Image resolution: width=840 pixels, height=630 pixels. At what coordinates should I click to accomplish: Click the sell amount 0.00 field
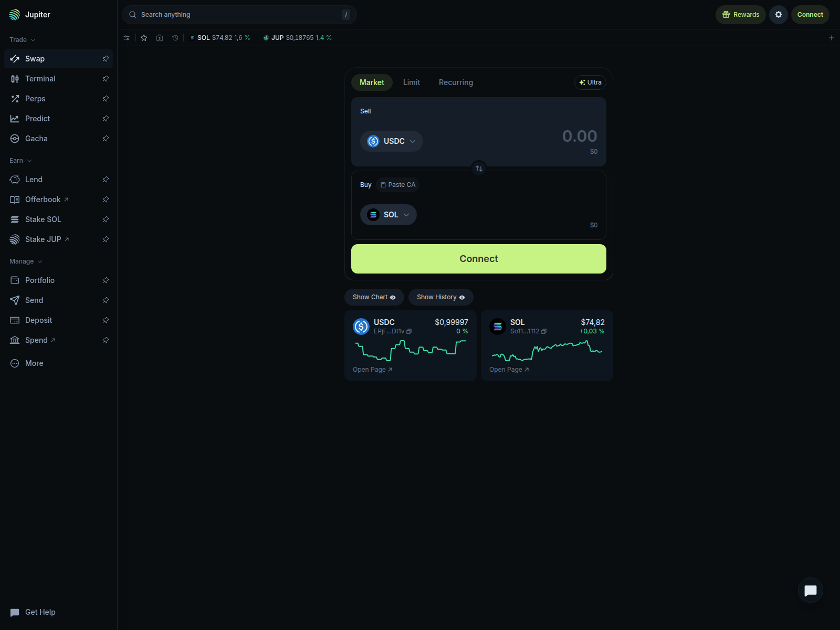580,136
